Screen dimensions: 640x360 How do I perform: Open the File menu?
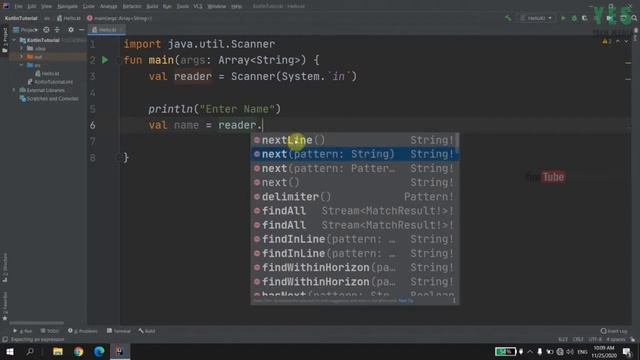(x=19, y=6)
